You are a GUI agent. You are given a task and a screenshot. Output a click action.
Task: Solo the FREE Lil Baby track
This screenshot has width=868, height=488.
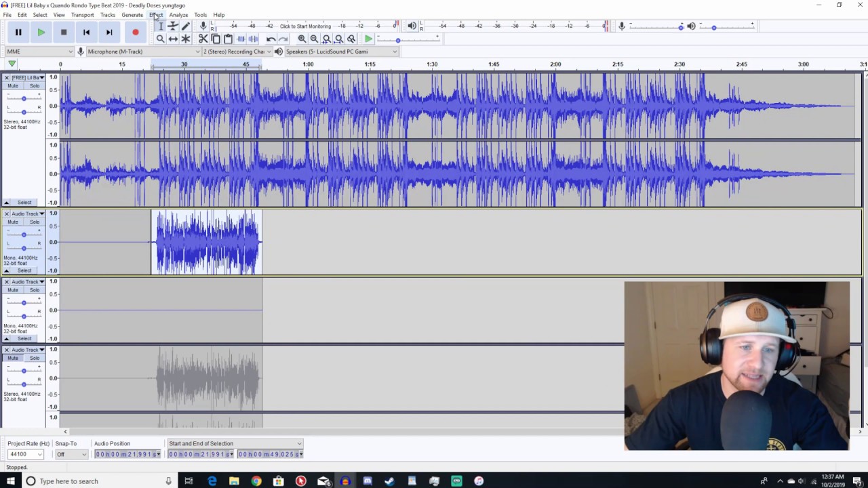coord(34,86)
